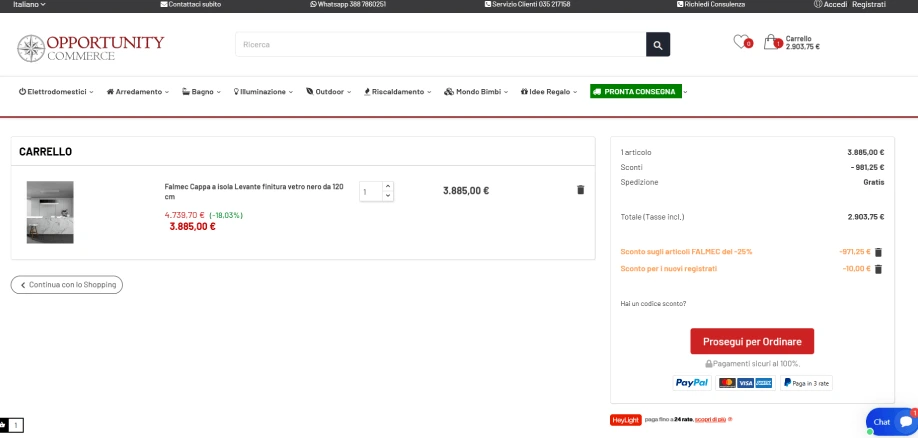Image resolution: width=918 pixels, height=438 pixels.
Task: Click the HeyLight red badge
Action: click(626, 420)
